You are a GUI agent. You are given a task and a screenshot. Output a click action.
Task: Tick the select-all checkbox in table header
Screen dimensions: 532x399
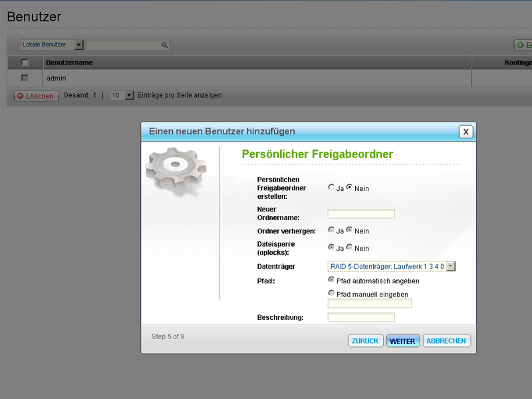pos(25,63)
